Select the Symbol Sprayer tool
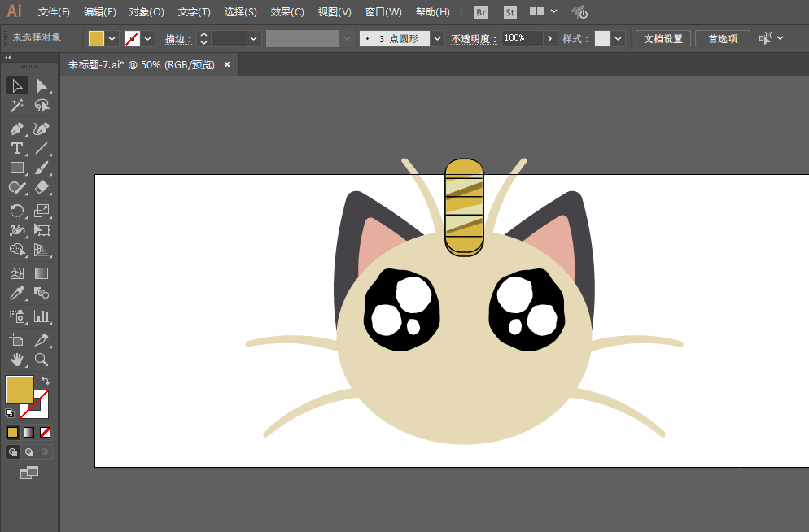 [17, 316]
